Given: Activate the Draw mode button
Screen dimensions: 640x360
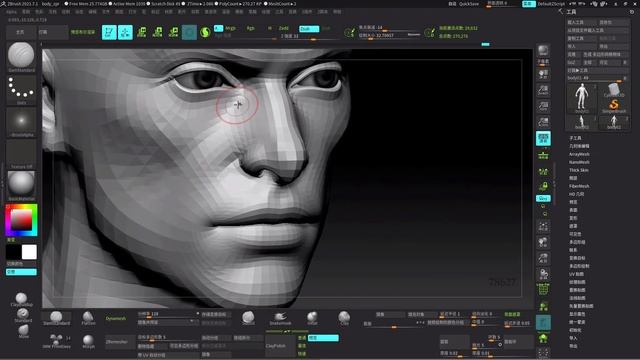Looking at the screenshot, I should click(x=125, y=32).
